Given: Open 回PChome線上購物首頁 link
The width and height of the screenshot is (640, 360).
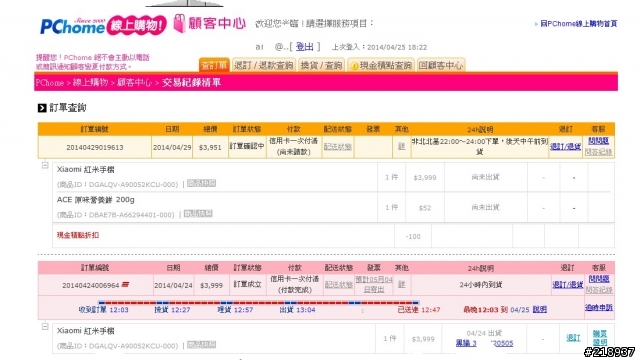Looking at the screenshot, I should click(x=578, y=24).
